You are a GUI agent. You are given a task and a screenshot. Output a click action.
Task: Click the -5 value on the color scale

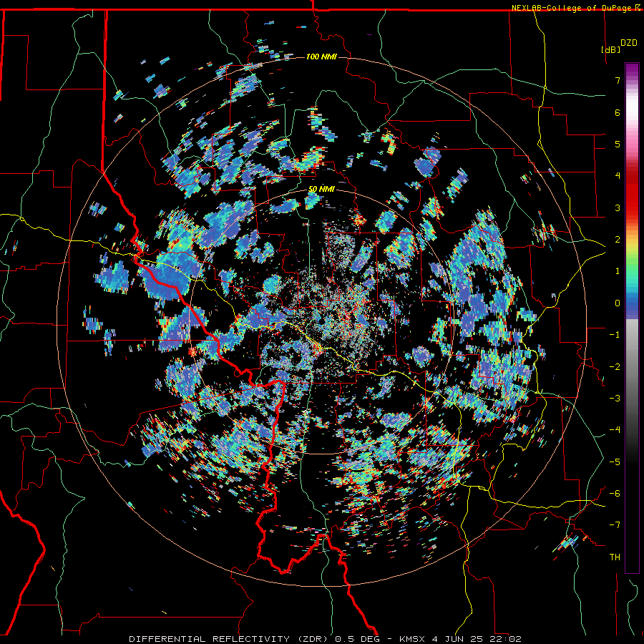(x=615, y=462)
